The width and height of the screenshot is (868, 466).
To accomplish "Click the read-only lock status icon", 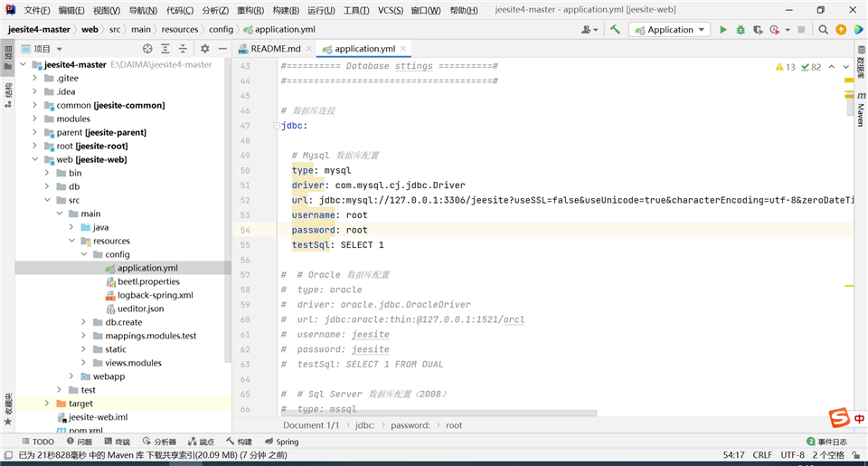I will coord(856,455).
